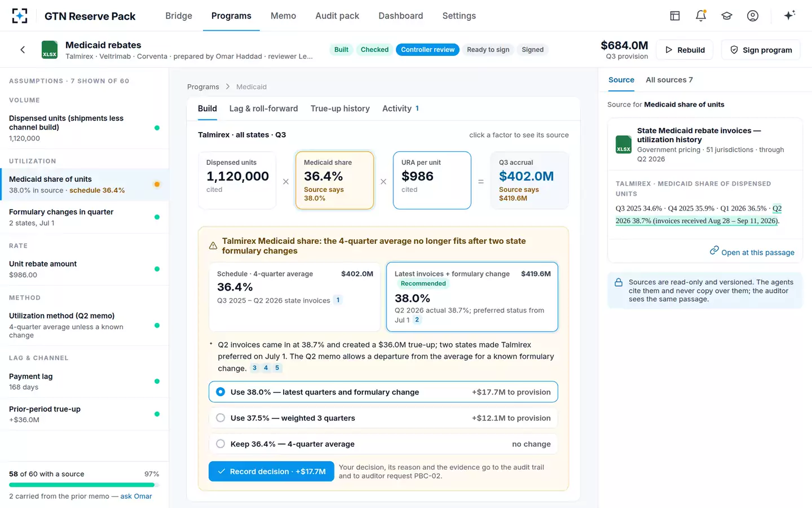Click citation badge 1 by state invoices
This screenshot has width=812, height=508.
(x=338, y=300)
